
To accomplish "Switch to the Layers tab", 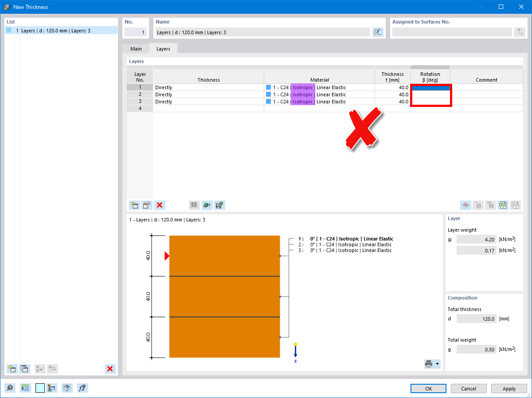I will [163, 49].
